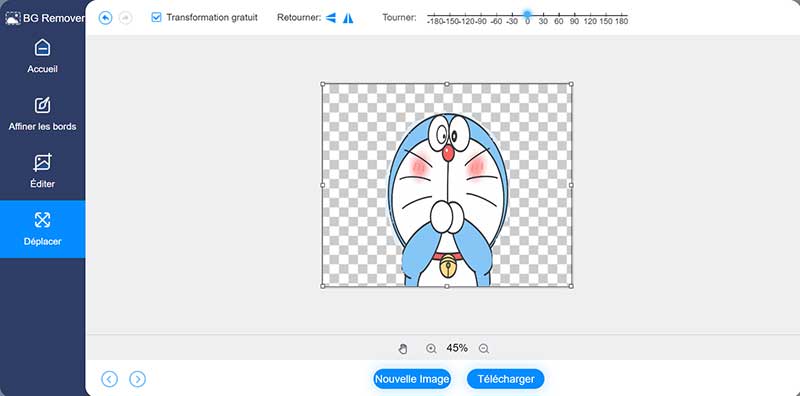Click the bottom-left transform handle
Viewport: 800px width, 396px height.
[322, 286]
